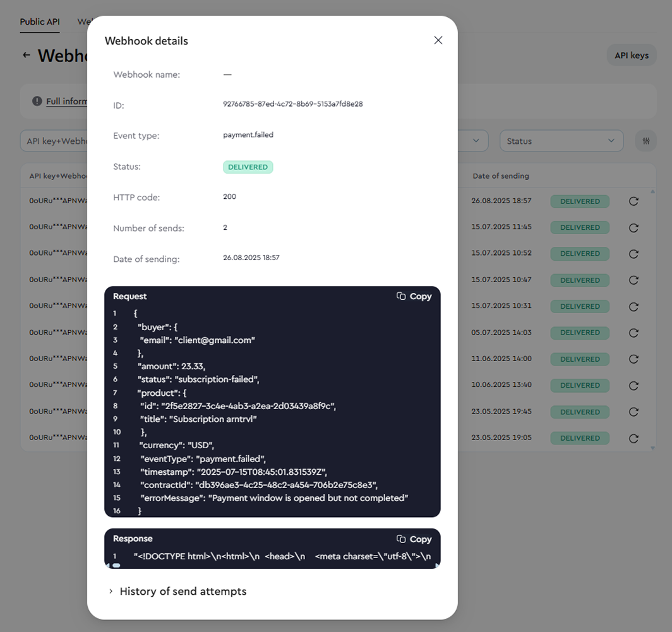Image resolution: width=672 pixels, height=632 pixels.
Task: Resend the 10.06.2025 13:40 webhook
Action: point(633,386)
